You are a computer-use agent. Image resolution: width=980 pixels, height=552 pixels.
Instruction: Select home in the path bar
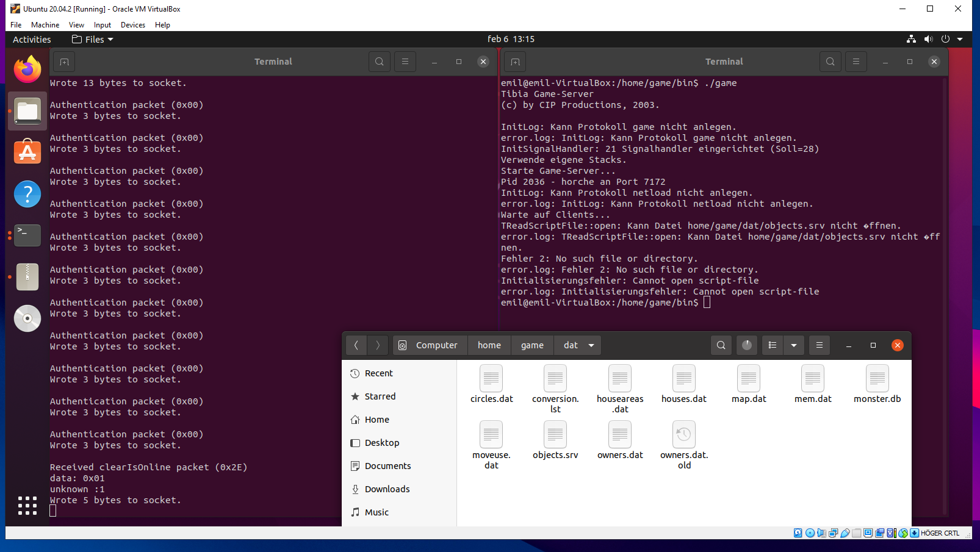click(489, 345)
